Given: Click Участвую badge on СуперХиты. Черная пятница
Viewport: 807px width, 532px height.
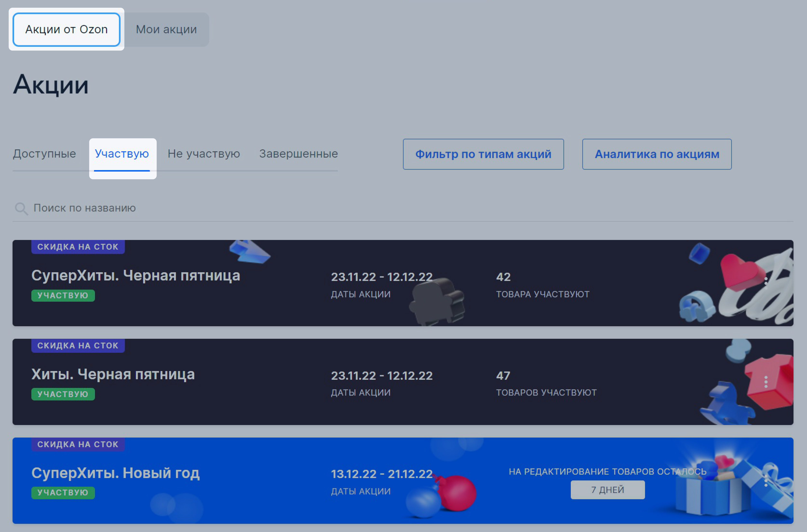Looking at the screenshot, I should (x=63, y=296).
